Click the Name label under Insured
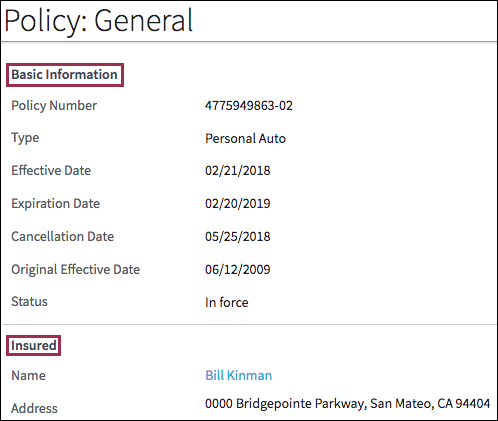The width and height of the screenshot is (498, 421). click(28, 375)
